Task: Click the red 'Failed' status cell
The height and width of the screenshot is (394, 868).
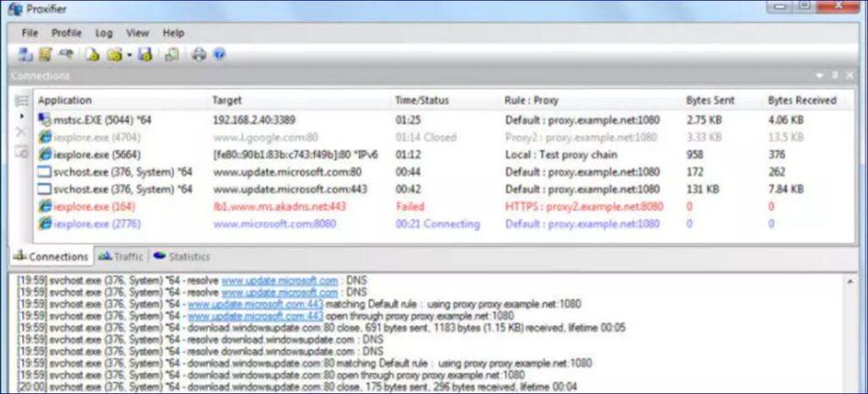Action: point(410,207)
